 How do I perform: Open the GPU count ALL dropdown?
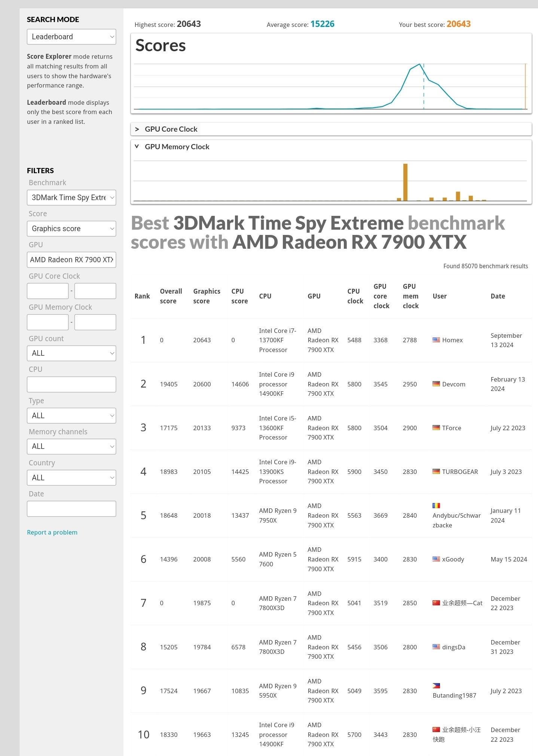71,353
